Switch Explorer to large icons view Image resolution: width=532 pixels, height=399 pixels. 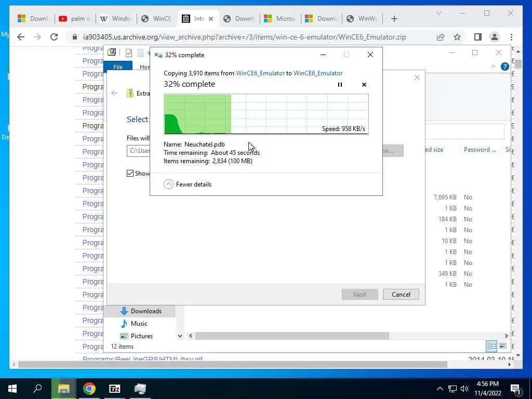(503, 346)
